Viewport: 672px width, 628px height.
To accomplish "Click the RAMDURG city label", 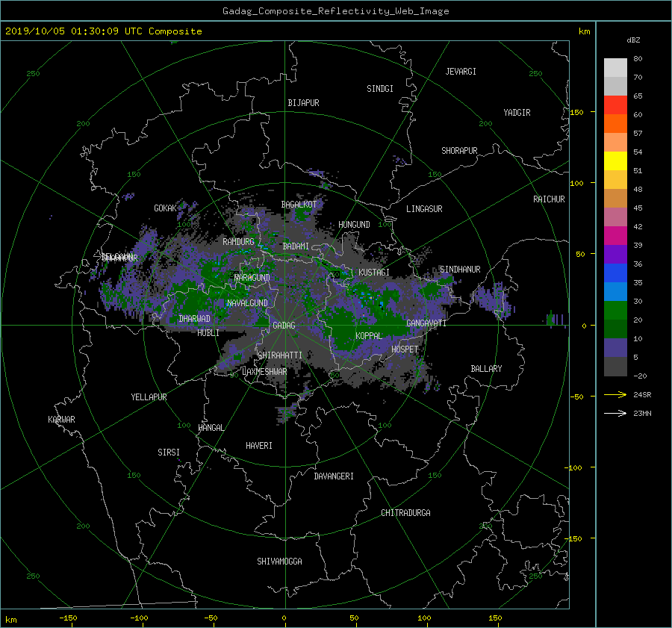I will (x=238, y=242).
